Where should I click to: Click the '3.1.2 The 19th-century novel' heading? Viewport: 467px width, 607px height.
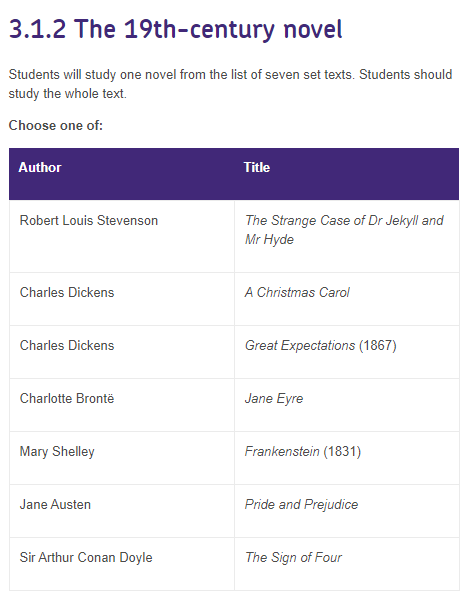(x=175, y=29)
